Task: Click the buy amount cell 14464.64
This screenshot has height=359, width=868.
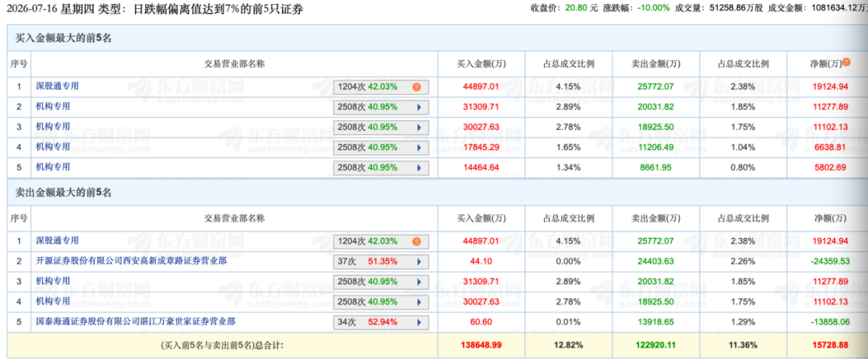Action: (x=481, y=168)
